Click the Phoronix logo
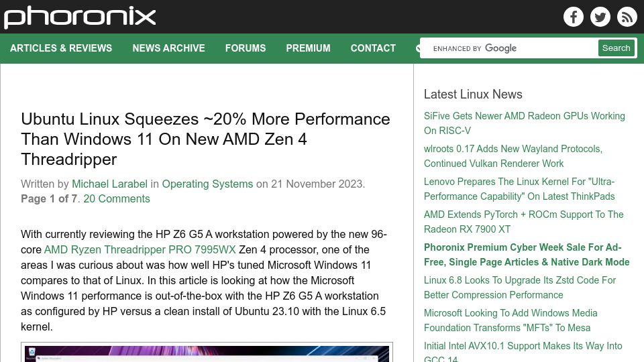644x362 pixels. point(80,17)
